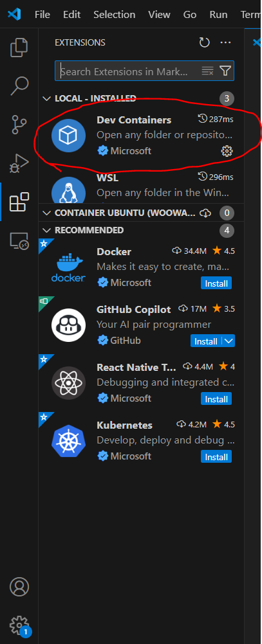Open the Search view in activity bar

19,85
